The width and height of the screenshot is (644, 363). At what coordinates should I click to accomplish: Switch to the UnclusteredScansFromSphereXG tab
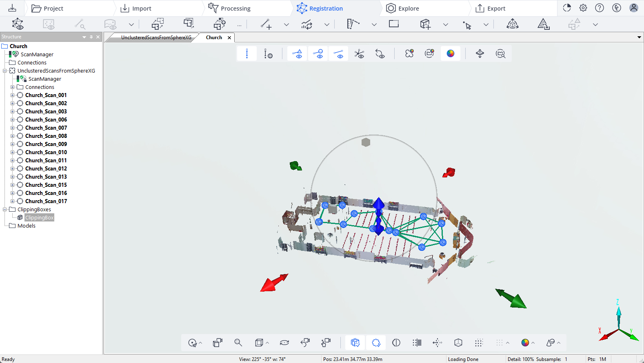(156, 38)
